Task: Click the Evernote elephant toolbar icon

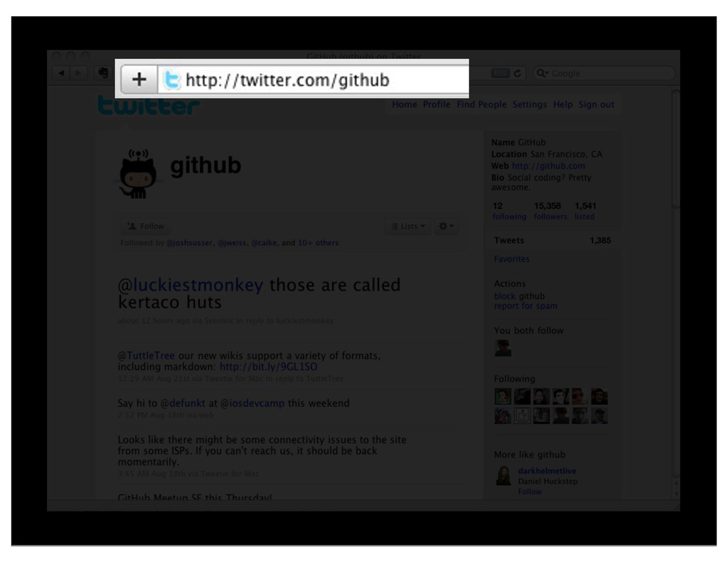Action: pyautogui.click(x=103, y=73)
